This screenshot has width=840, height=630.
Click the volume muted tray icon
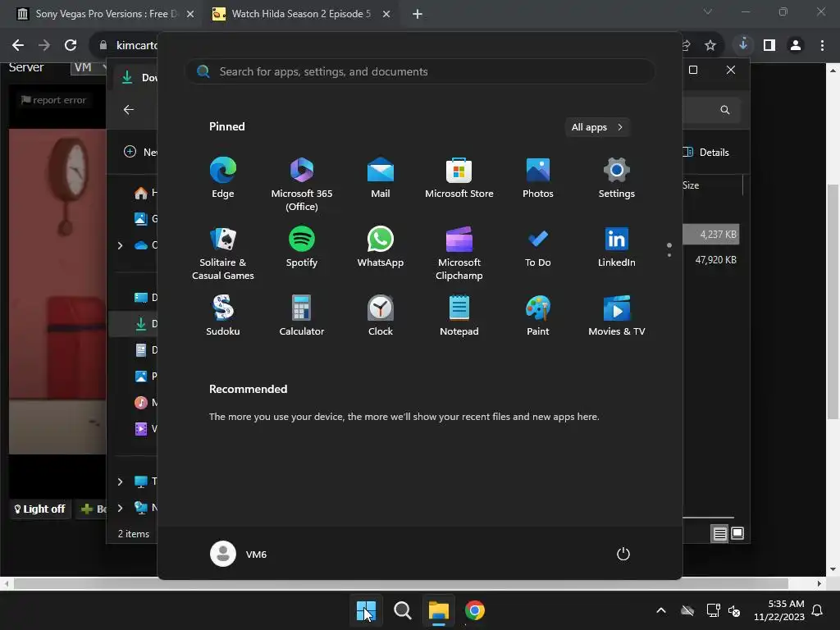734,610
